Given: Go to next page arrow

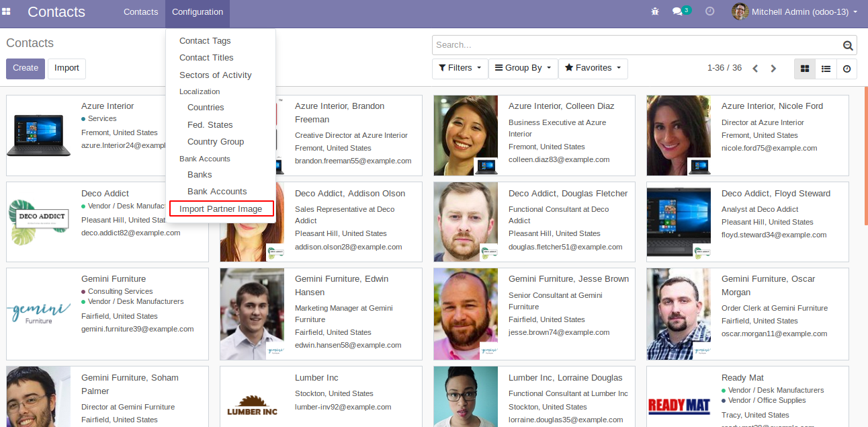Looking at the screenshot, I should point(773,69).
